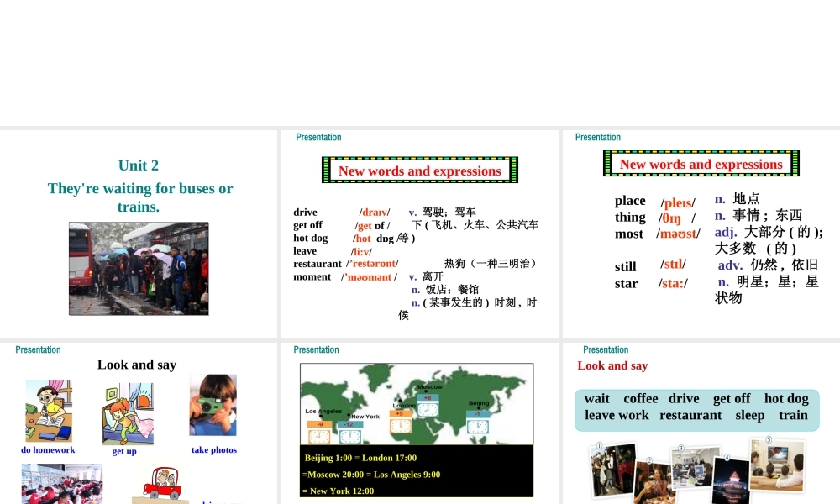840x504 pixels.
Task: Select the word 'train' in word box
Action: (794, 415)
